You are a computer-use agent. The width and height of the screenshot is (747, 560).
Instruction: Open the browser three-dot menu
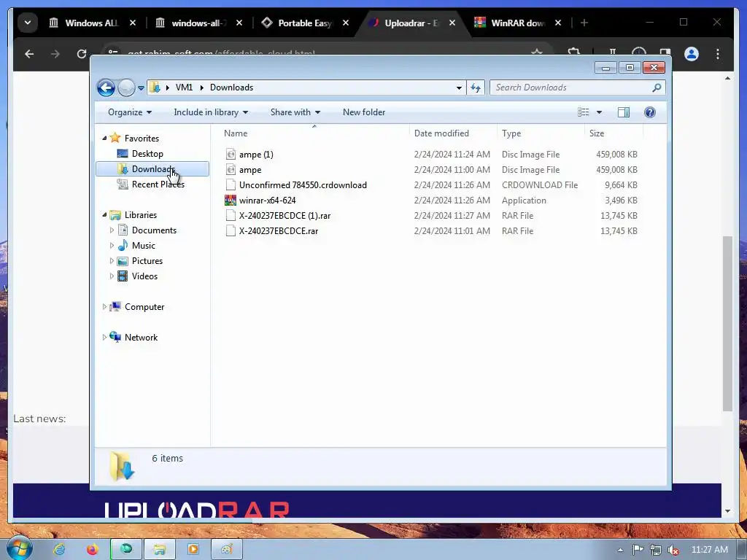718,54
